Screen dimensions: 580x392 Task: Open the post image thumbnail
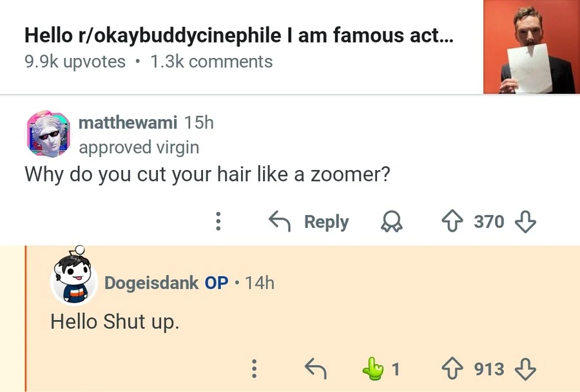(529, 47)
